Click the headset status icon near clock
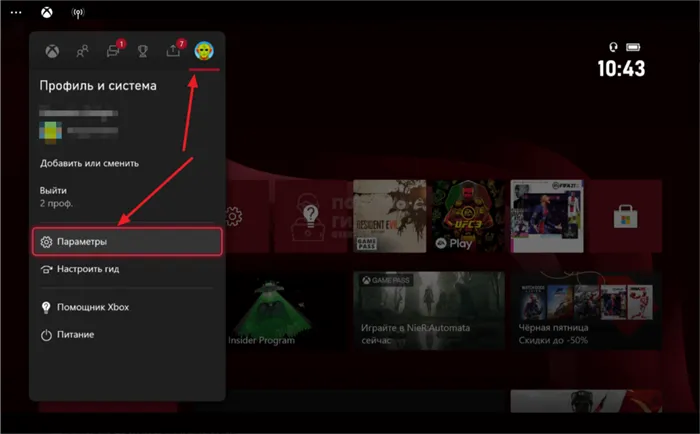 (x=613, y=47)
